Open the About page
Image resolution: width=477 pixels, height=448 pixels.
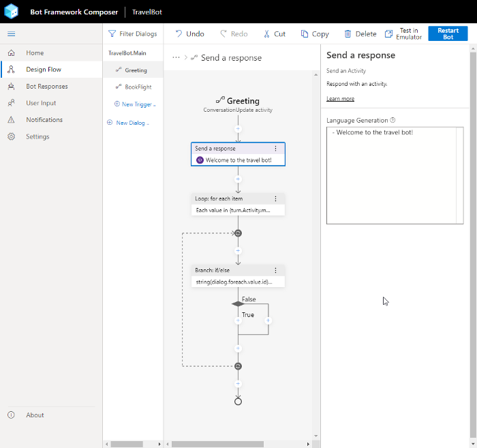point(51,415)
